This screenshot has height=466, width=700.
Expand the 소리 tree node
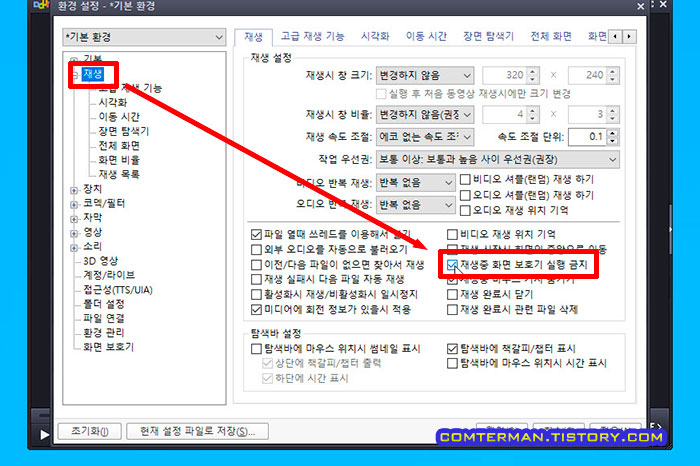(x=74, y=247)
